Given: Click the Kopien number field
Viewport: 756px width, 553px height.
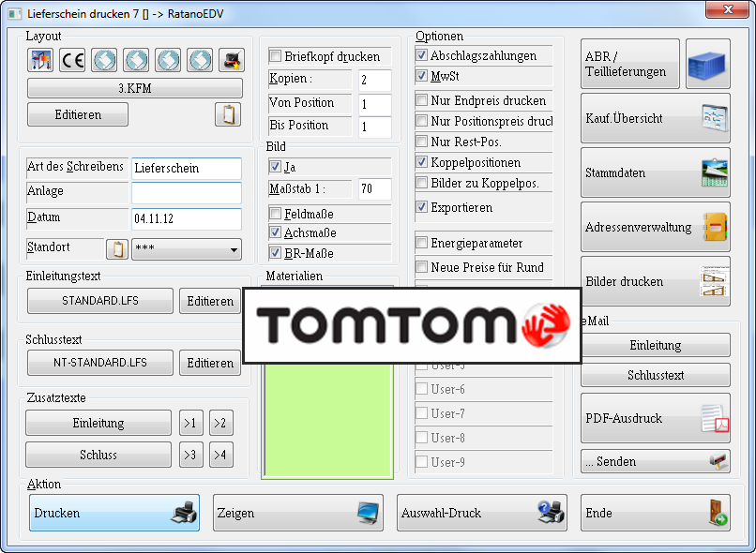Looking at the screenshot, I should [x=375, y=80].
